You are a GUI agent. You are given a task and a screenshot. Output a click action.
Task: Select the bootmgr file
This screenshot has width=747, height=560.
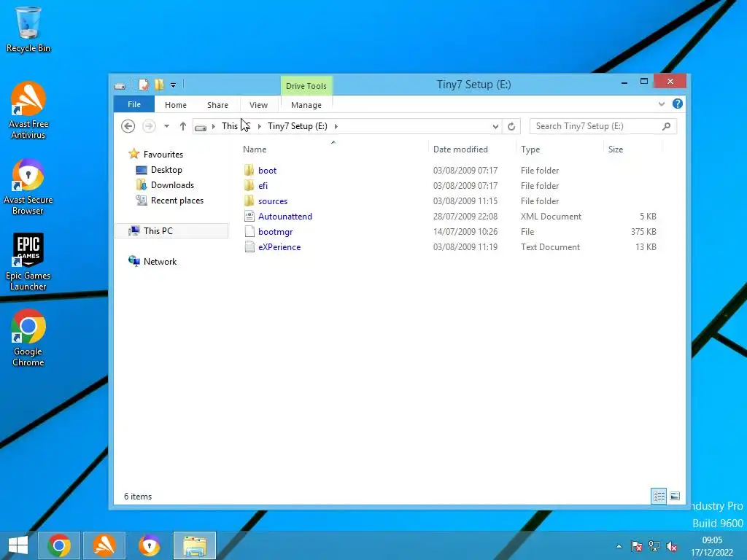pyautogui.click(x=268, y=231)
